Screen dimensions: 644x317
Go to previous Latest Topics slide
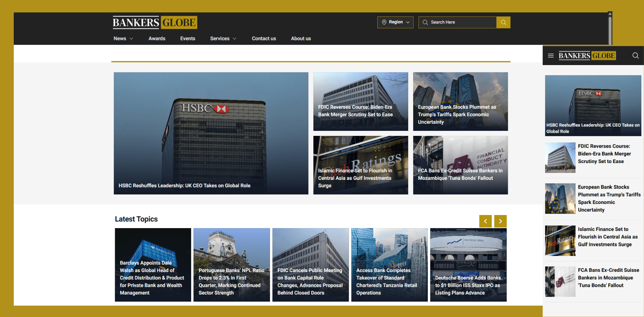click(x=485, y=221)
